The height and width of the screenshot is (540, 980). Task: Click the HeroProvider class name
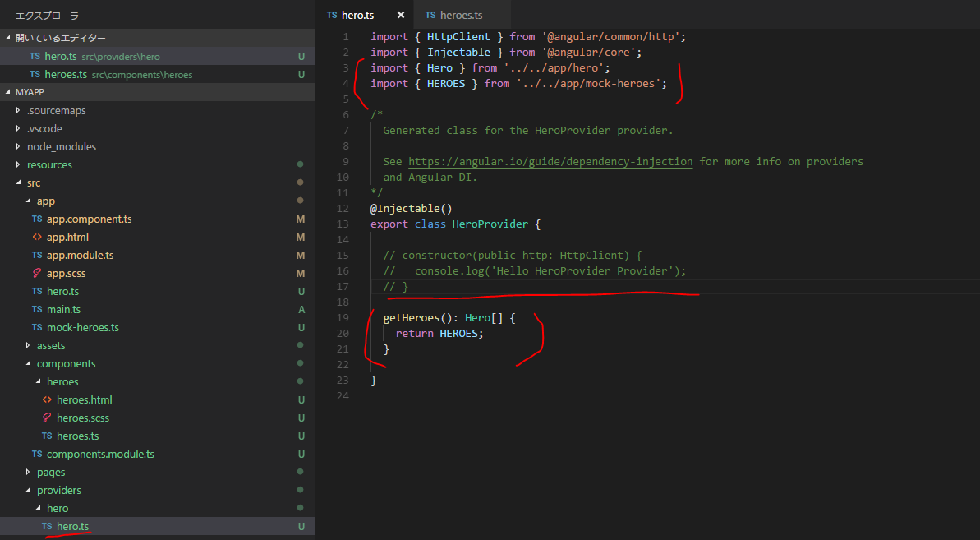(490, 224)
